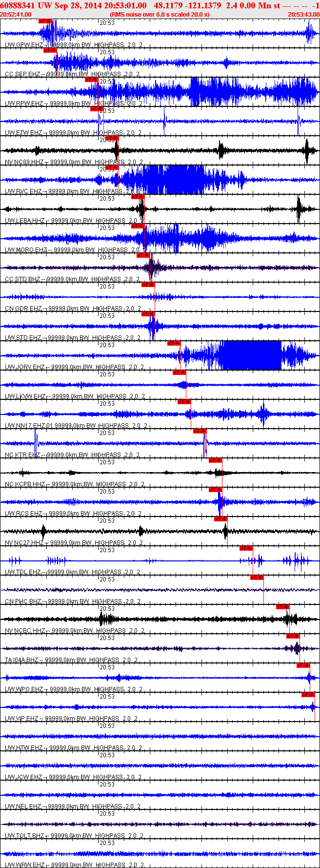Click the UW.RVC.EHZ station label
320x868 pixels.
coord(23,191)
